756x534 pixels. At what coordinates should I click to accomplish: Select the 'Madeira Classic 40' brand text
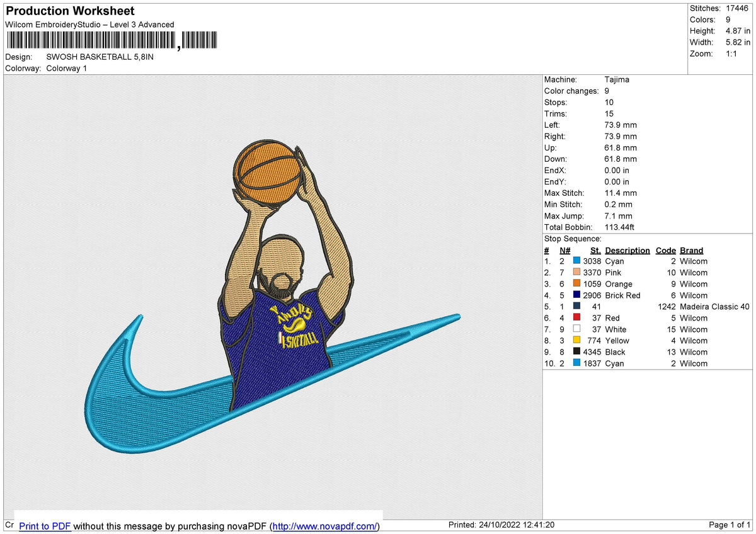(715, 306)
